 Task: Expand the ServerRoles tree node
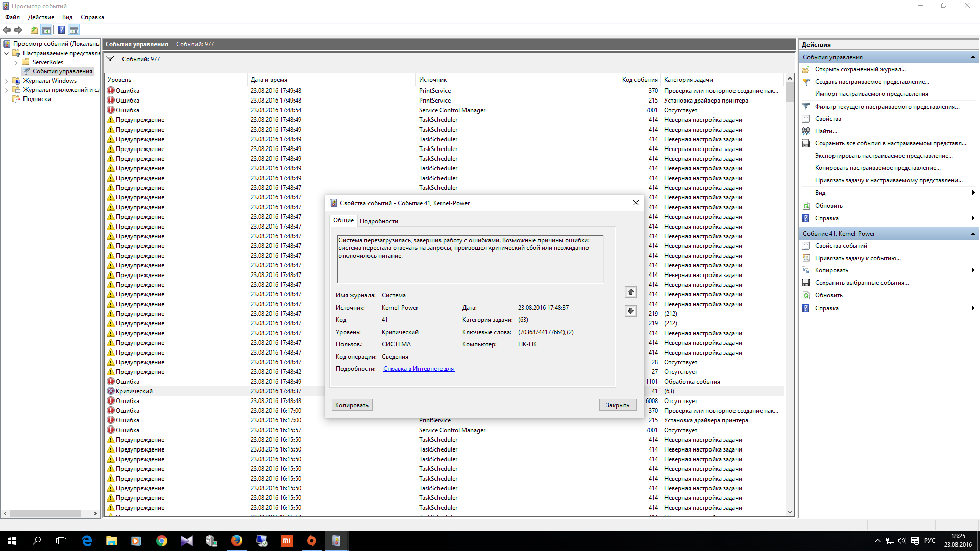pos(16,62)
